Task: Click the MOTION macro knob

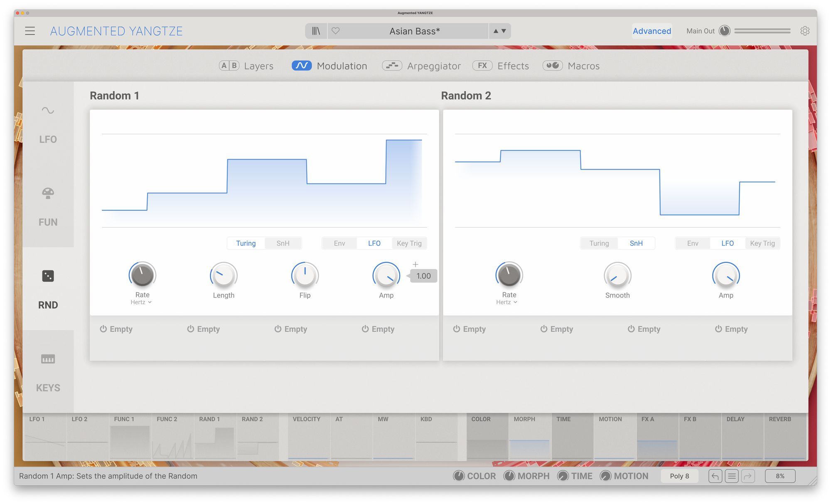Action: pyautogui.click(x=605, y=476)
